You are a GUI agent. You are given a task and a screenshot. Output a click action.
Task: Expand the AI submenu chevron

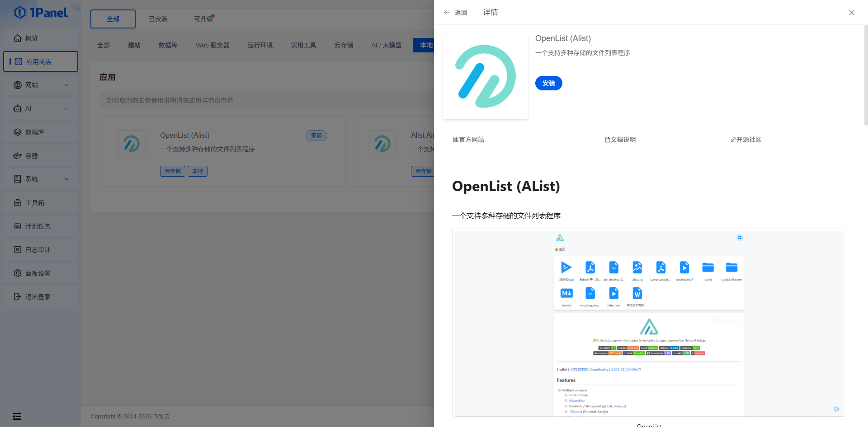66,108
